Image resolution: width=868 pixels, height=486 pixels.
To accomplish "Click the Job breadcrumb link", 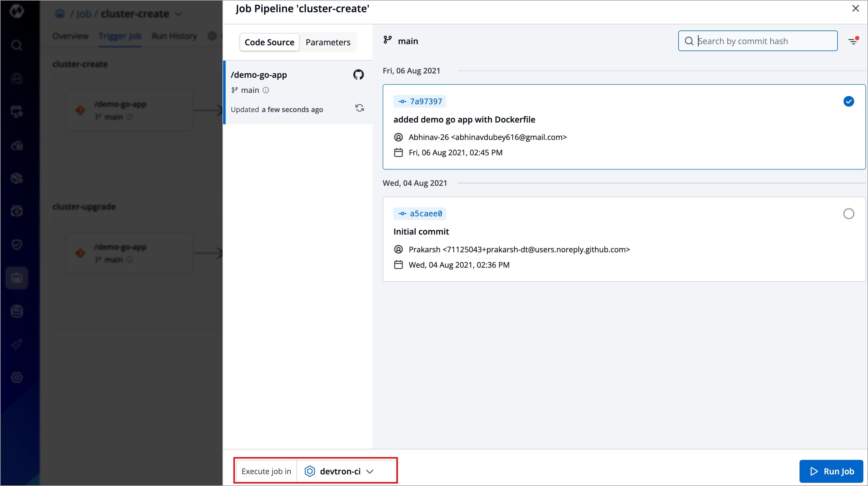I will click(x=83, y=14).
